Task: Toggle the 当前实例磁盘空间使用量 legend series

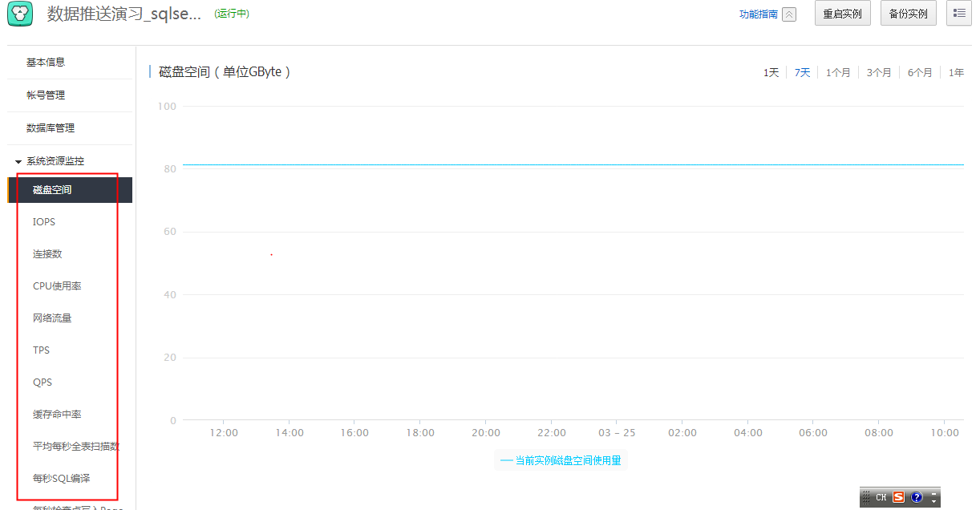Action: click(x=561, y=460)
